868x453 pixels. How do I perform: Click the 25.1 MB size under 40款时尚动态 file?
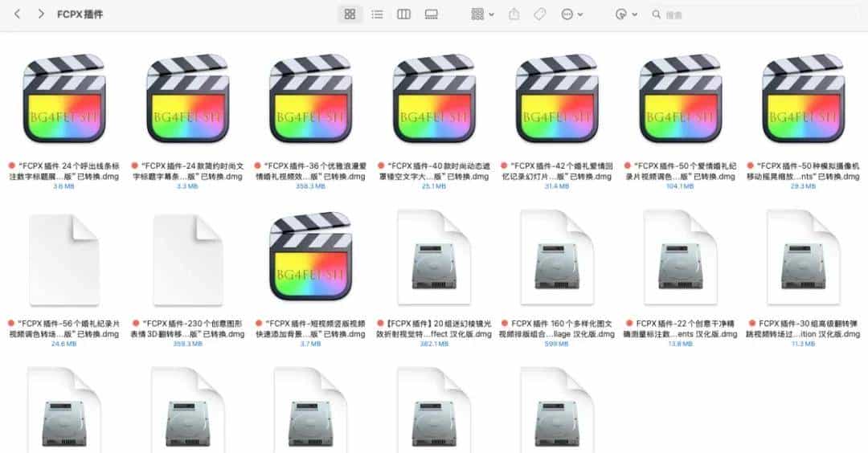tap(434, 186)
